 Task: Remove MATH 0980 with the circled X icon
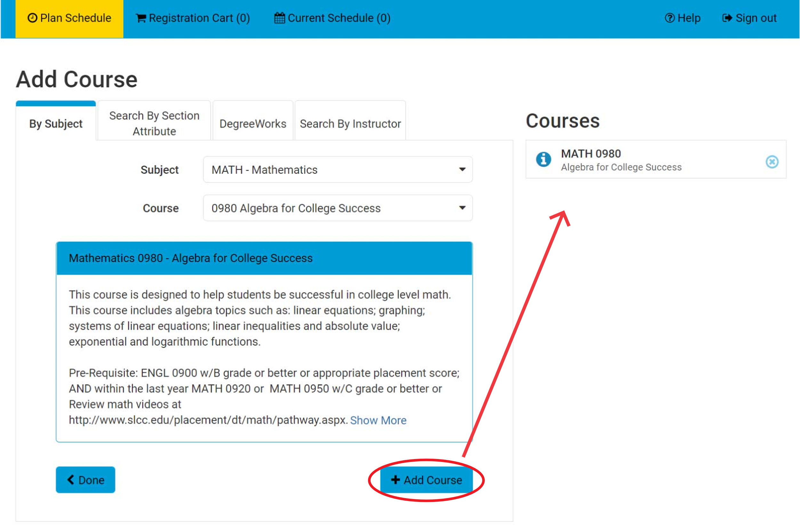click(x=772, y=162)
